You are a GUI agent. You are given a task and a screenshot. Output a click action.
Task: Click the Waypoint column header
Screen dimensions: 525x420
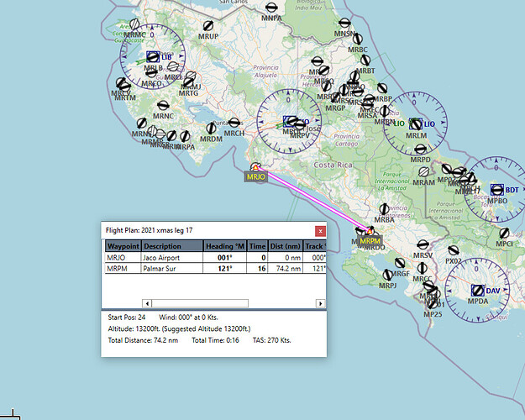point(123,246)
